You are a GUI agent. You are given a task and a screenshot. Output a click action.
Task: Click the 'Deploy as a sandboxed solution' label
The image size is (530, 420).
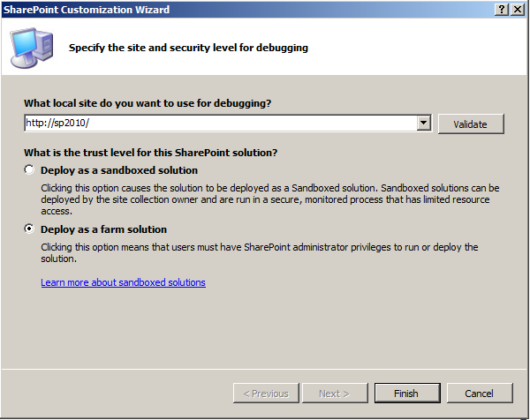(119, 170)
